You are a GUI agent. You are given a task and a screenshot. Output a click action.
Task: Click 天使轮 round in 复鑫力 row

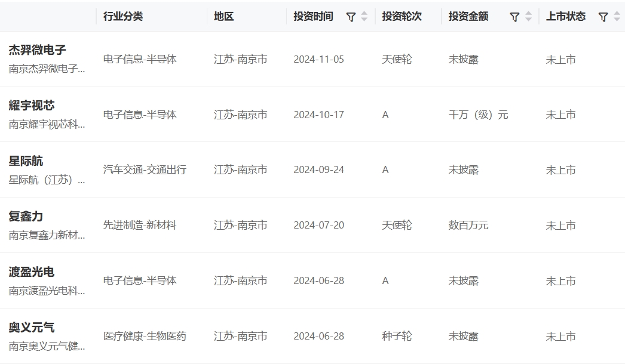(x=397, y=226)
